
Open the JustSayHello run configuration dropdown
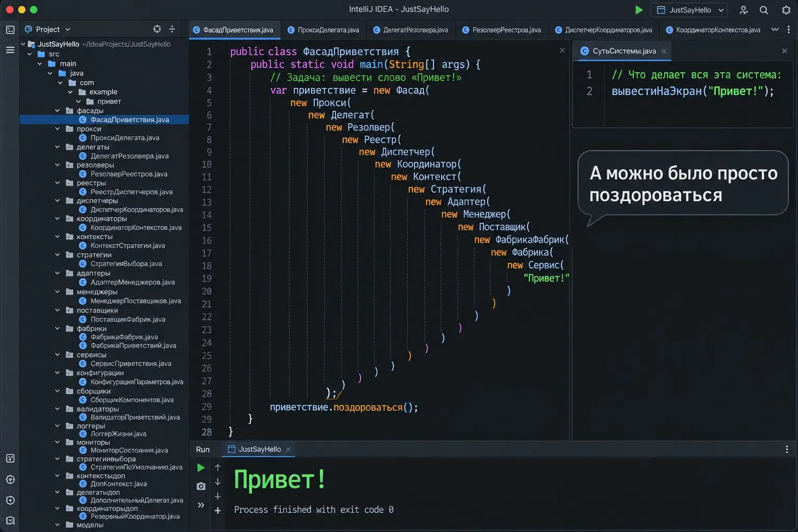pos(690,10)
